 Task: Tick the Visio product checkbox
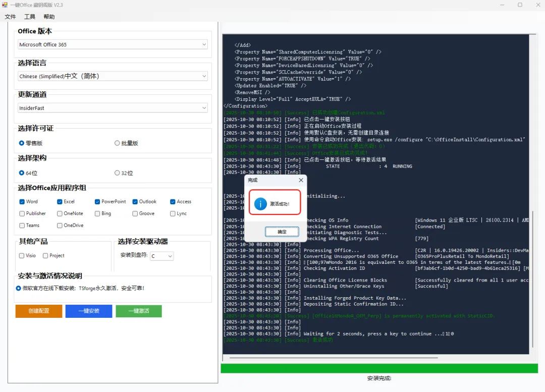pos(22,256)
